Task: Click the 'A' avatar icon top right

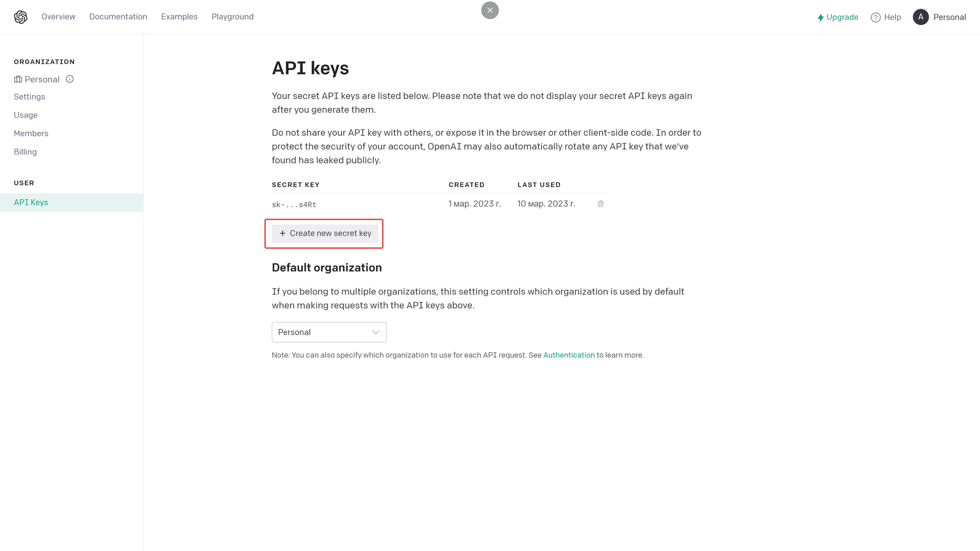Action: [921, 17]
